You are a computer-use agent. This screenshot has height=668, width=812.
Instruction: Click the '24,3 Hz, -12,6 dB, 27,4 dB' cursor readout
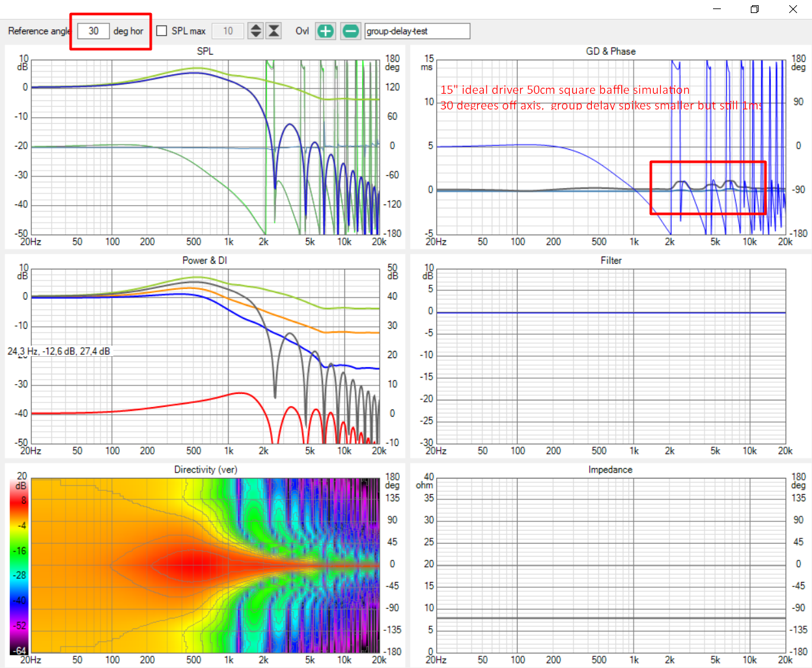59,352
